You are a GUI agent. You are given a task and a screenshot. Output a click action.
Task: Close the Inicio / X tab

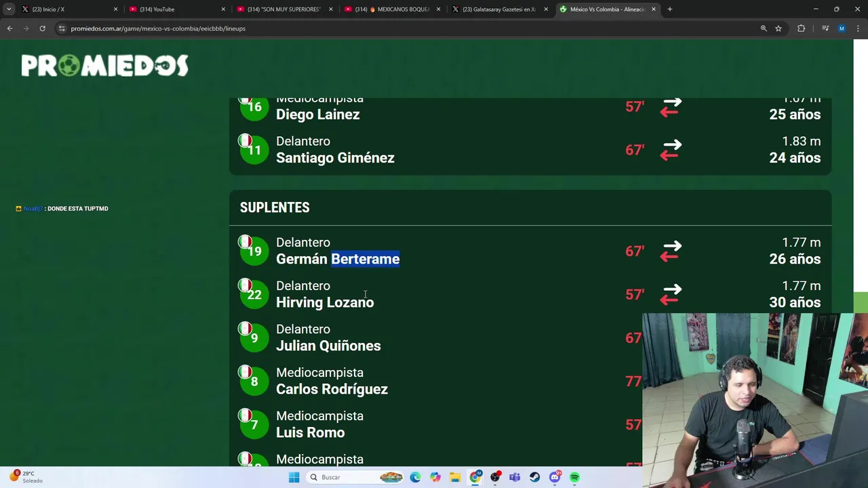[x=115, y=9]
